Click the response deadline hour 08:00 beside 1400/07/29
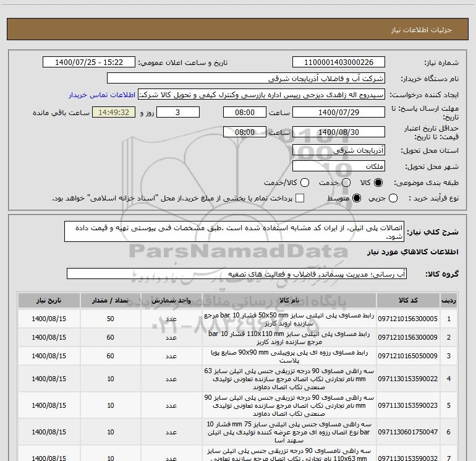 coord(245,113)
